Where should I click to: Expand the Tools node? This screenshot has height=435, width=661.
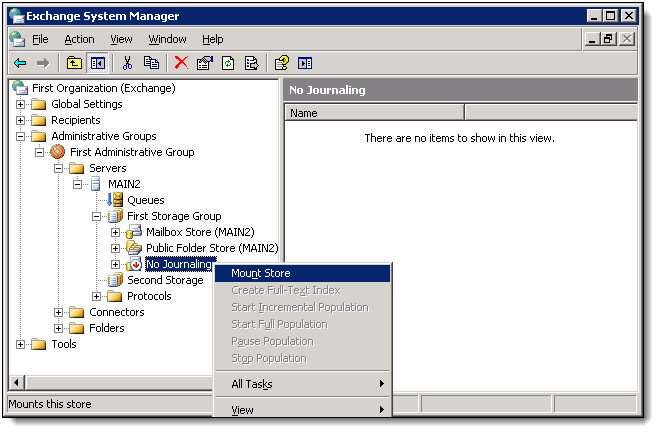[x=20, y=344]
